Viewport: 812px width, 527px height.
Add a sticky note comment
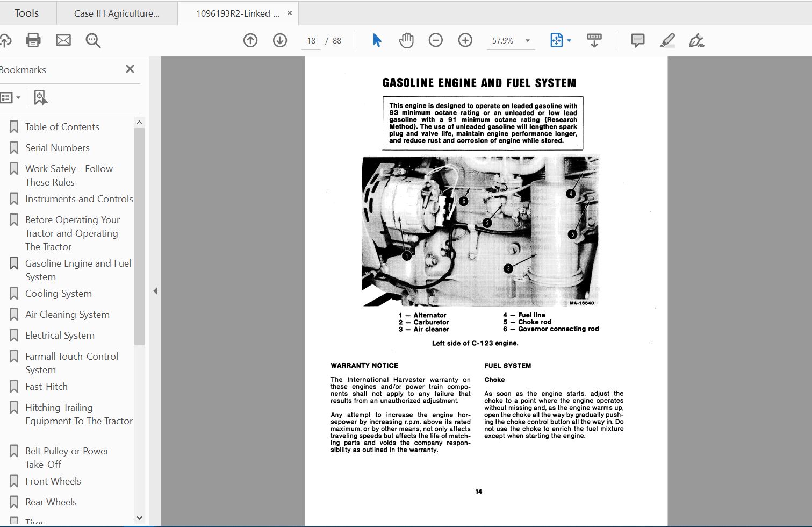[638, 40]
